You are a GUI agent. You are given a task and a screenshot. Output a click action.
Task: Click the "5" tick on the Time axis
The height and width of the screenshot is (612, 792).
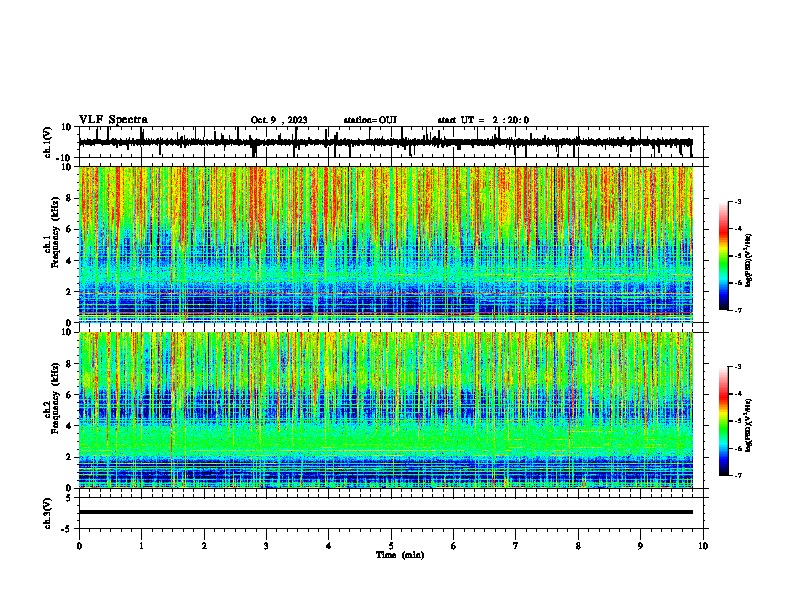(391, 546)
